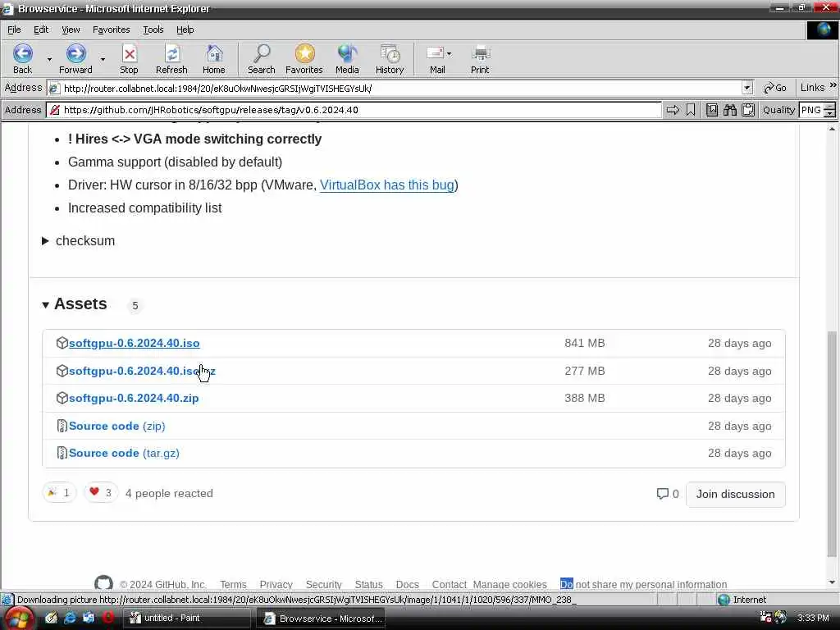
Task: Download softgpu-0.6.2024.40.zip
Action: [x=134, y=398]
